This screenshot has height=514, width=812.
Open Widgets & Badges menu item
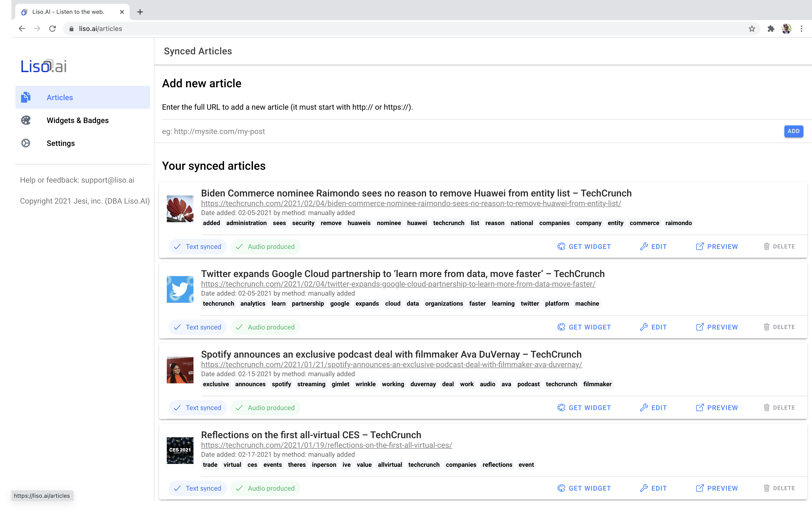(78, 120)
